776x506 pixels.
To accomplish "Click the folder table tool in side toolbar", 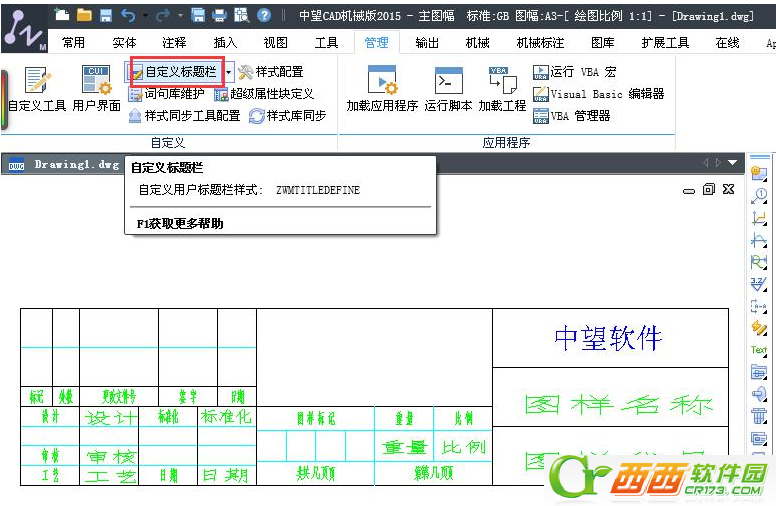I will click(759, 371).
